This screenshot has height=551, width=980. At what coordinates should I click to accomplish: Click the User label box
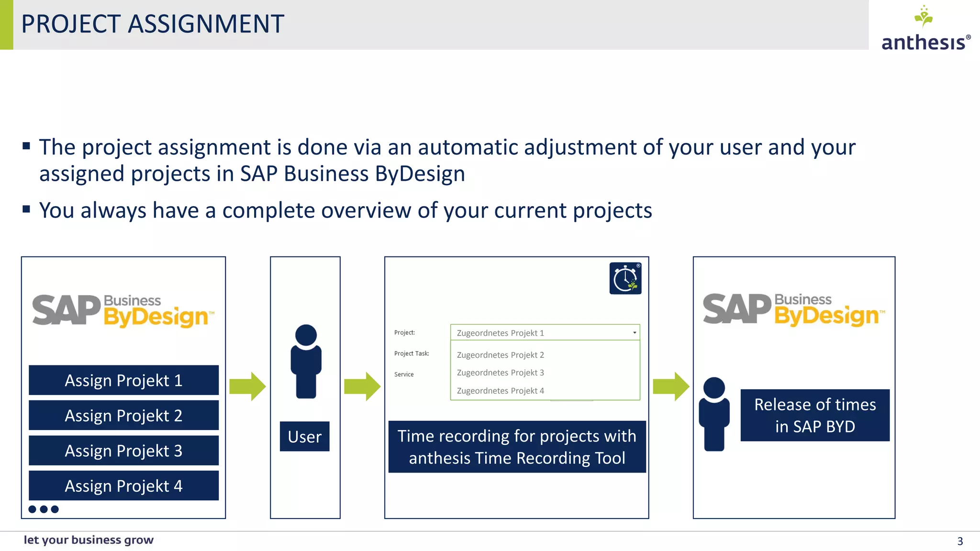pyautogui.click(x=305, y=436)
